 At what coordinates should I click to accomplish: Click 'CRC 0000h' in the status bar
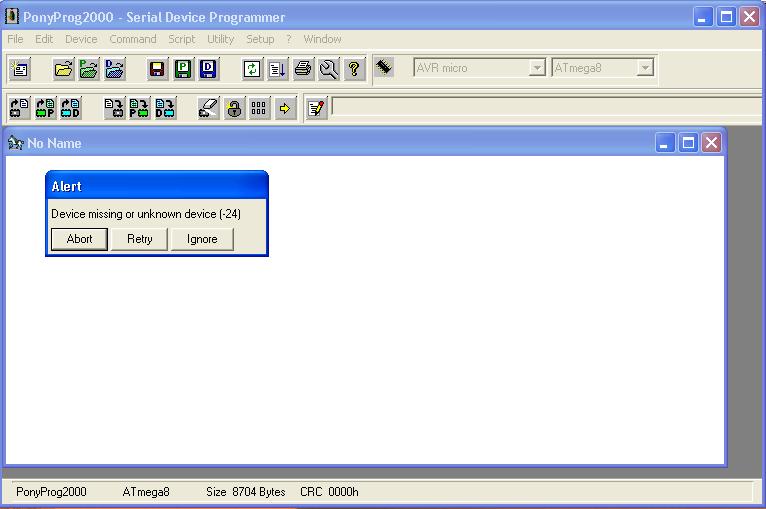pos(329,492)
